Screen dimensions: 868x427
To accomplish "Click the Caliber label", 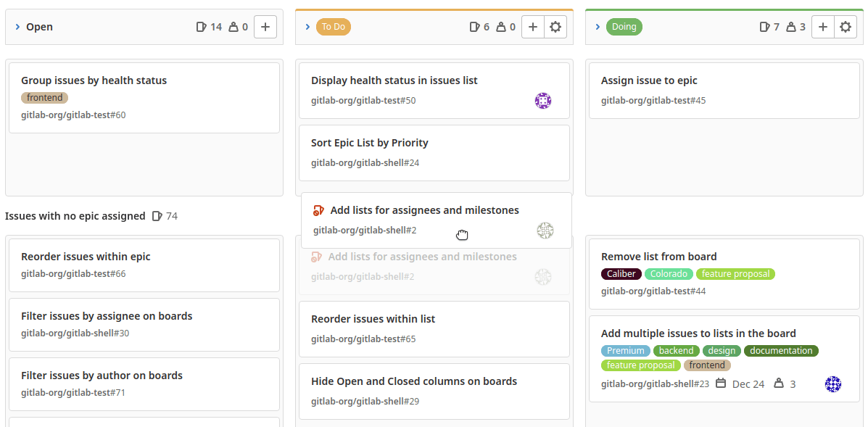I will pos(621,274).
